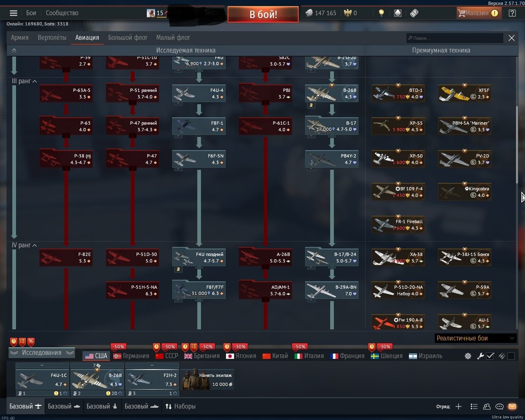Select the Kingcobra premium aircraft
The width and height of the screenshot is (525, 420).
point(465,192)
